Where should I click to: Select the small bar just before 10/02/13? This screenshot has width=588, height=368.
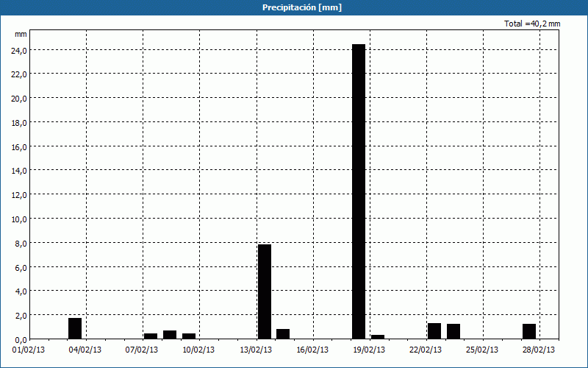[x=189, y=336]
